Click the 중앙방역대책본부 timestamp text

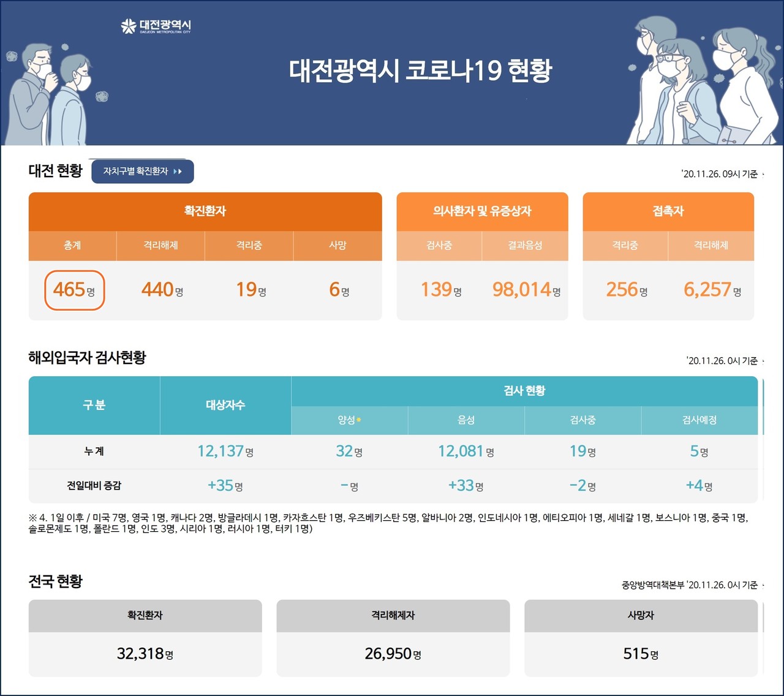(x=690, y=585)
